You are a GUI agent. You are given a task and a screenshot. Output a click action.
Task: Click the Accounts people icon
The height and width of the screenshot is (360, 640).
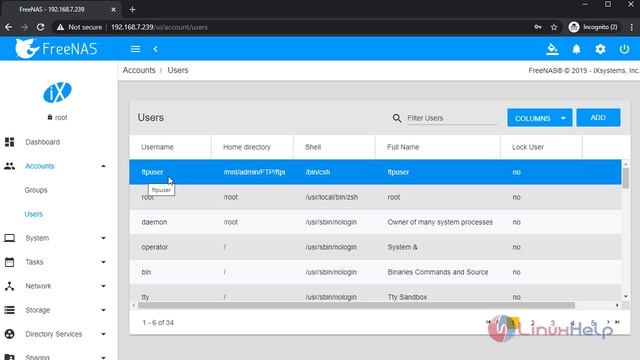9,166
